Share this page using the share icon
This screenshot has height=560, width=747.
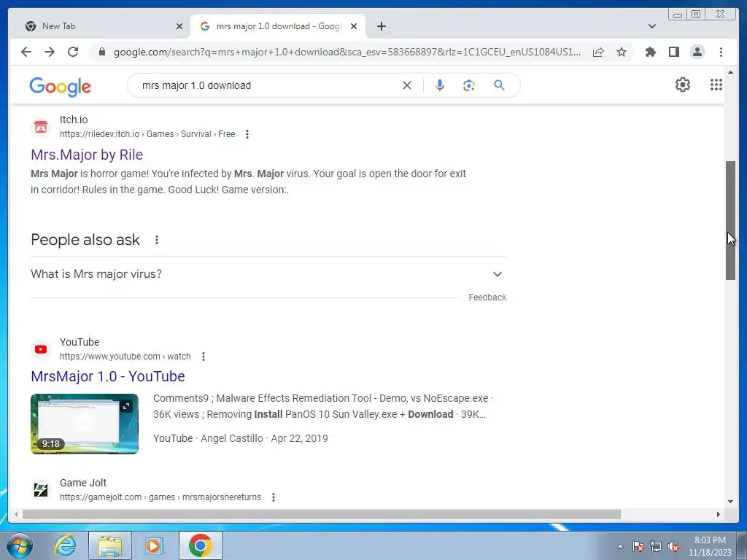click(x=598, y=52)
